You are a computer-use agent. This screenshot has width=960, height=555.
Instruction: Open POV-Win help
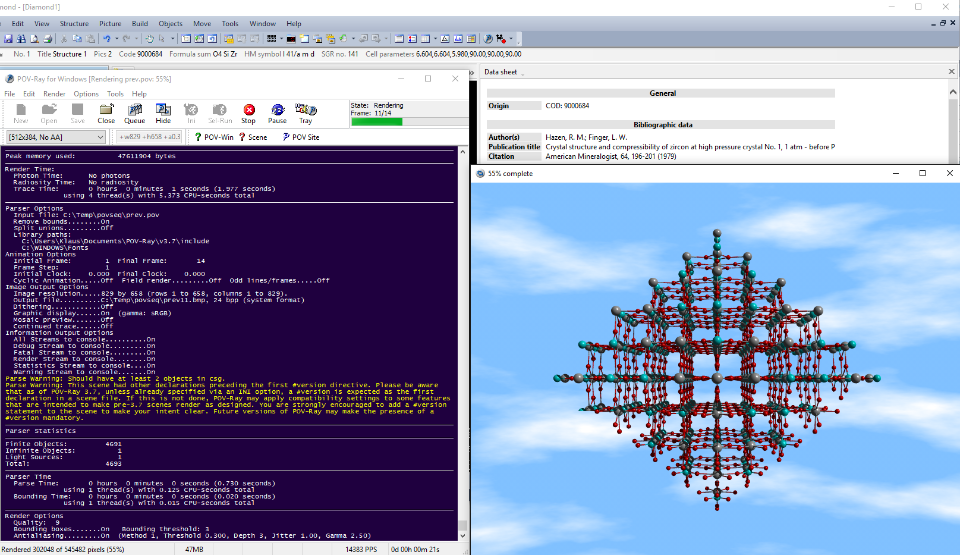(215, 137)
